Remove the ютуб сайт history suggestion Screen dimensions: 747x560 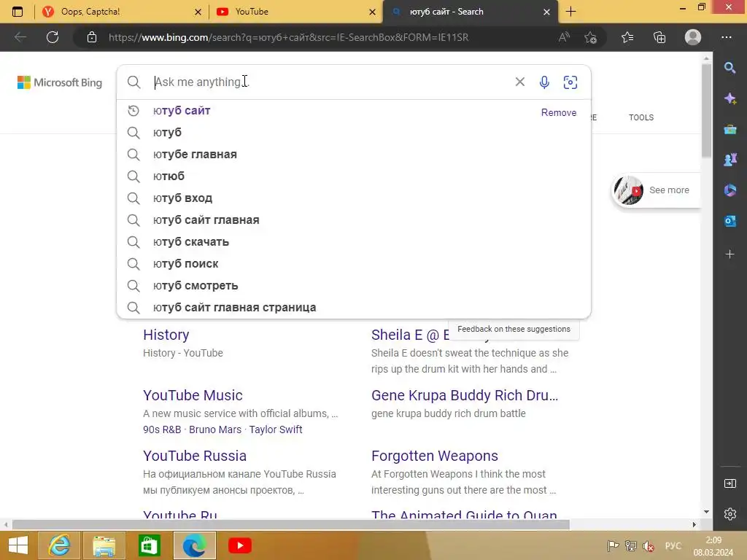(559, 112)
